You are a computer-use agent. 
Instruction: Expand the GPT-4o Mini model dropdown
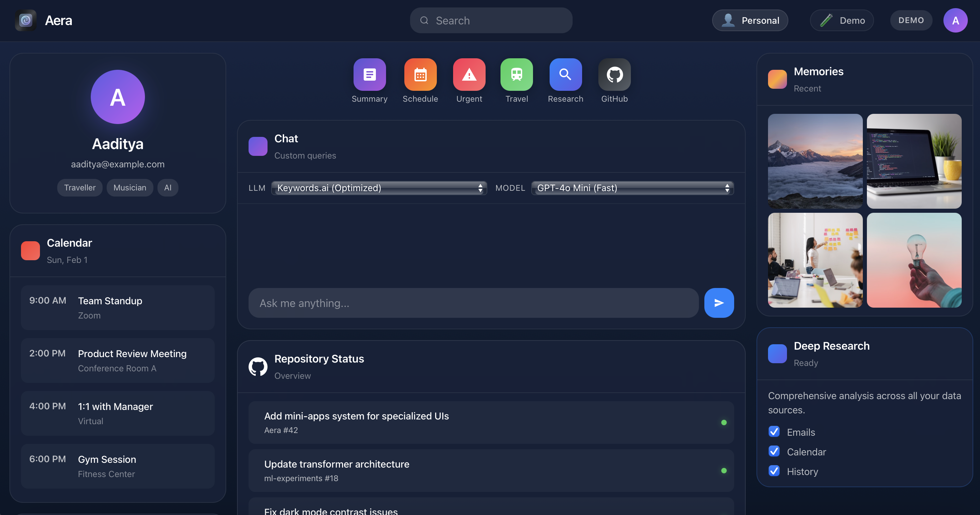(632, 188)
